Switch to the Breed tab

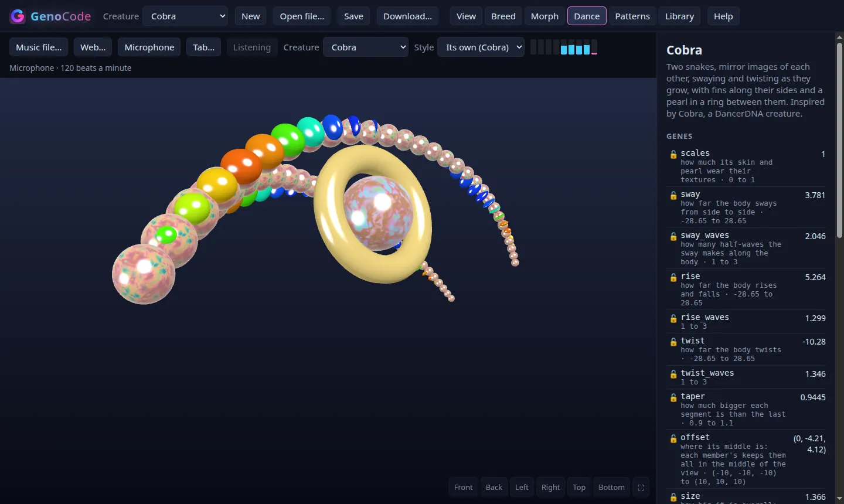point(503,16)
